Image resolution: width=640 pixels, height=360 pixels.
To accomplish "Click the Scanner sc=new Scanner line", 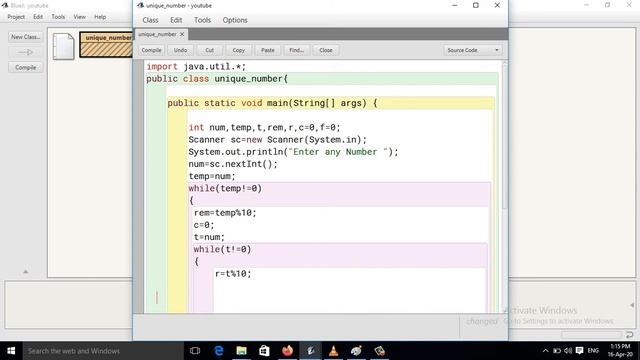I will [x=278, y=140].
